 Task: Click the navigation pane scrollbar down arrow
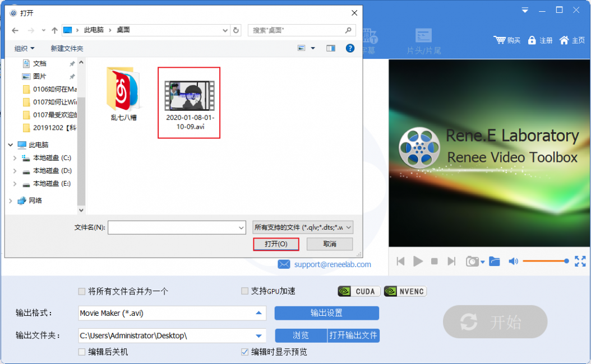pos(81,210)
